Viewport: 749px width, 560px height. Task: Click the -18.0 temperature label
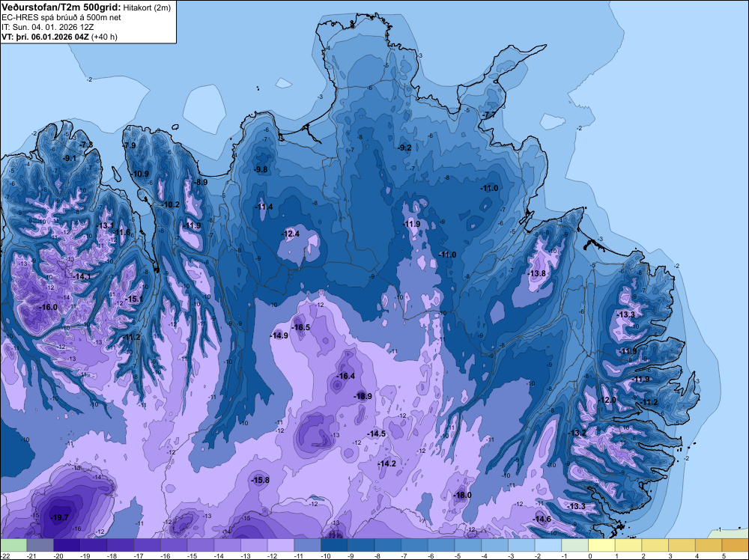coord(462,495)
